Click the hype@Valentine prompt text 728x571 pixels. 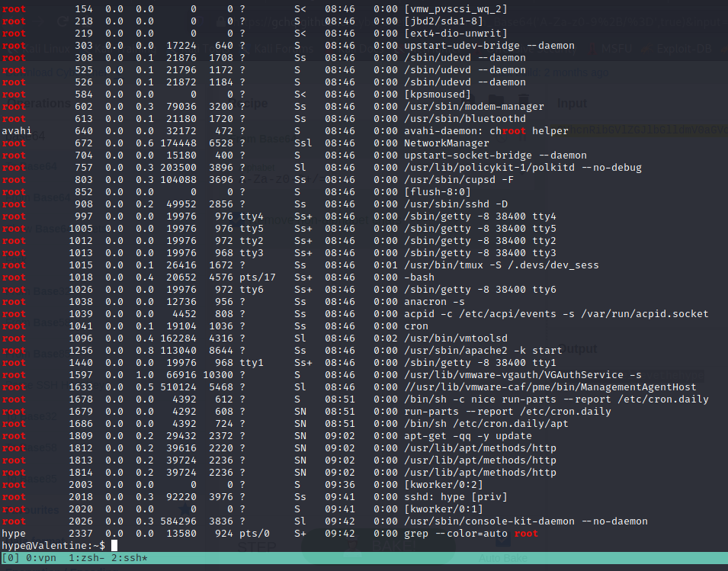(x=53, y=546)
